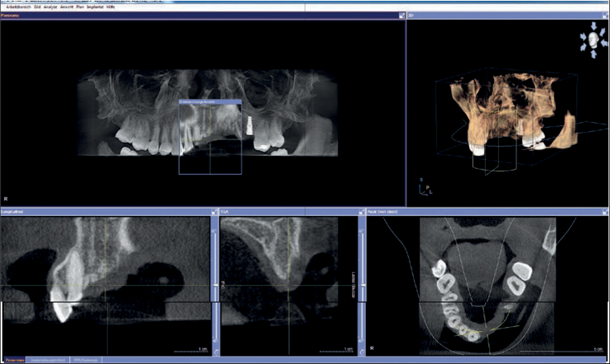Click the rotate icon below TSA slider

362,352
